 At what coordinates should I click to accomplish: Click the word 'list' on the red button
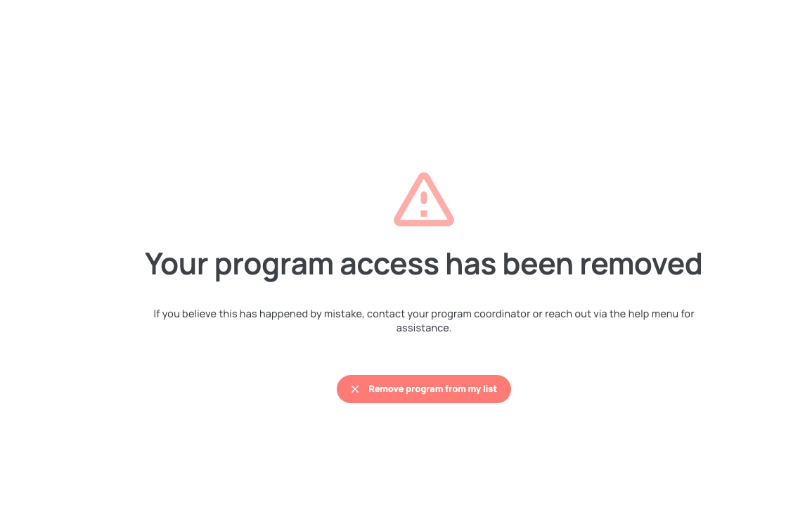490,389
